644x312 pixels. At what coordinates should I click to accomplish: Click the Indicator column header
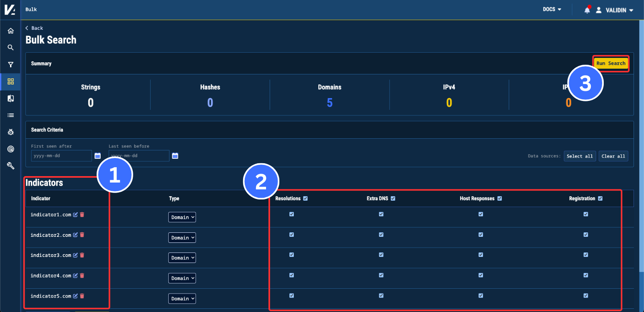point(41,199)
